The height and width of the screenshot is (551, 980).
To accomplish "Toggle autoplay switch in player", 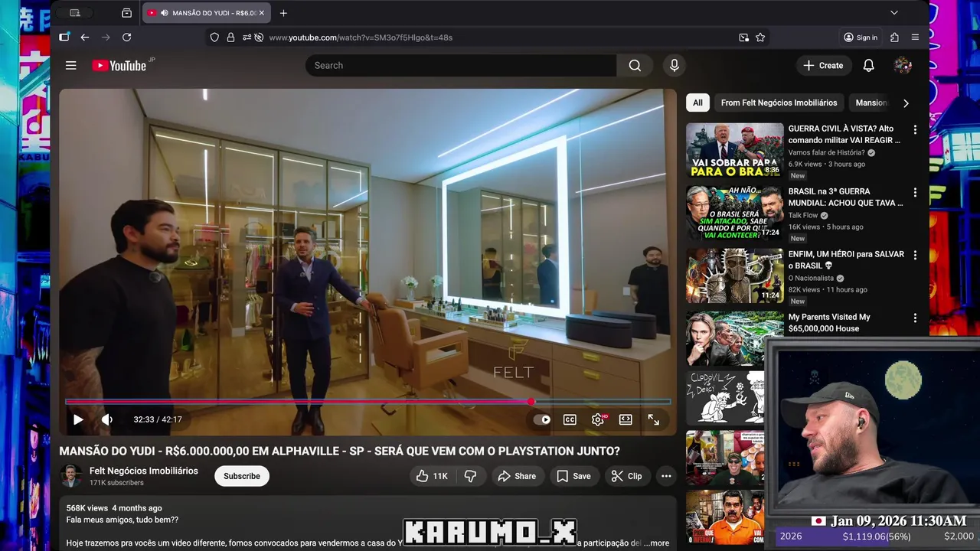I will [542, 419].
